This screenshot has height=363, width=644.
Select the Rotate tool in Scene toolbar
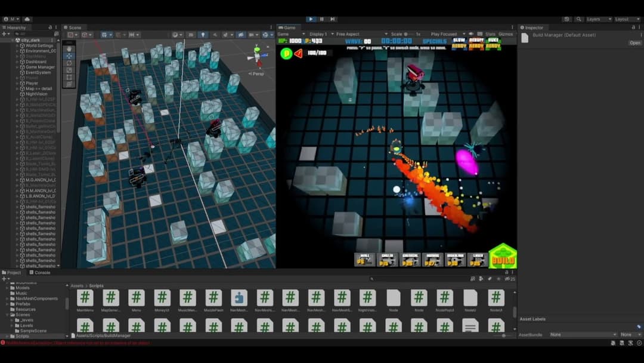(x=69, y=63)
